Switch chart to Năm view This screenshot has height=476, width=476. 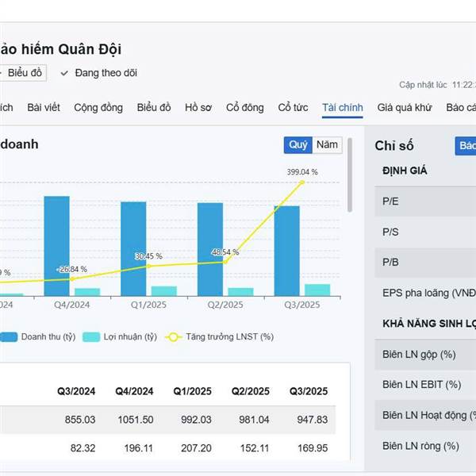point(327,145)
